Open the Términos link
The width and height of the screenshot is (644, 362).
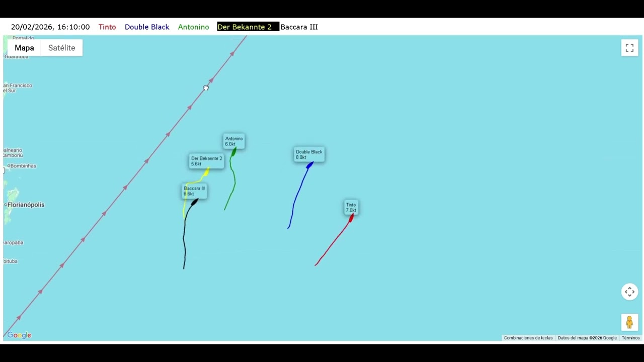click(630, 338)
